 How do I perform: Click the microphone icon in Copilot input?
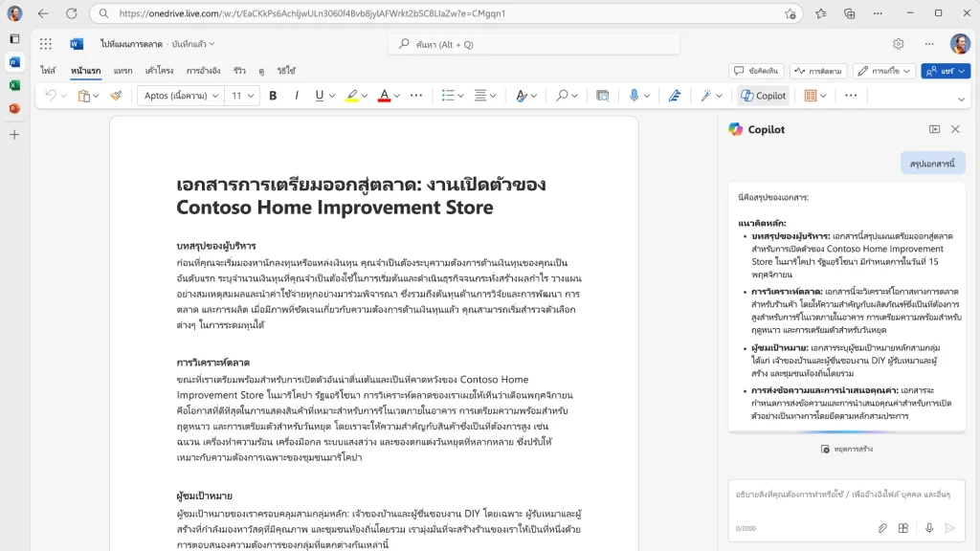(x=929, y=528)
